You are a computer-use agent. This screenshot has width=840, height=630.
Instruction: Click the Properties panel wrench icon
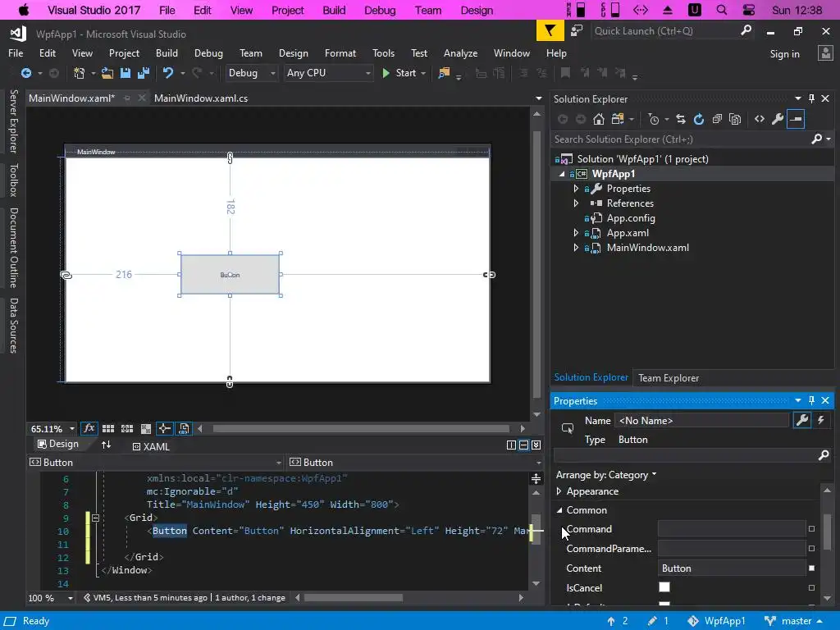(x=802, y=420)
